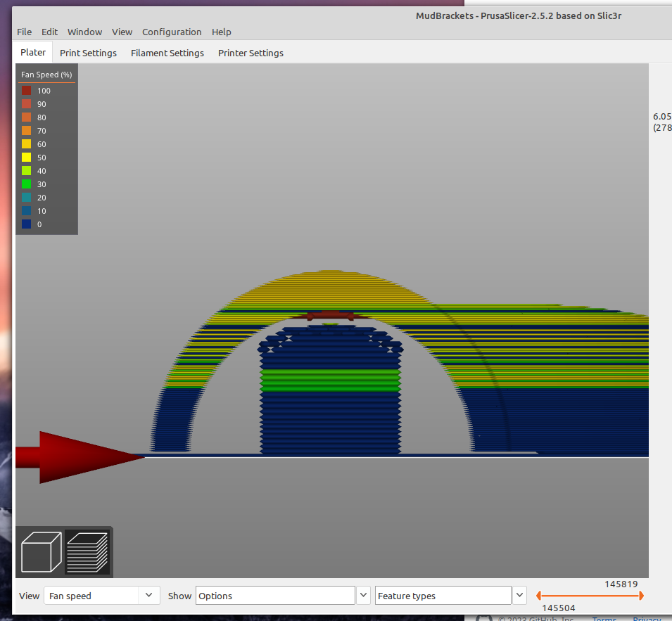The image size is (672, 621).
Task: Open the Show Options dropdown
Action: (274, 595)
